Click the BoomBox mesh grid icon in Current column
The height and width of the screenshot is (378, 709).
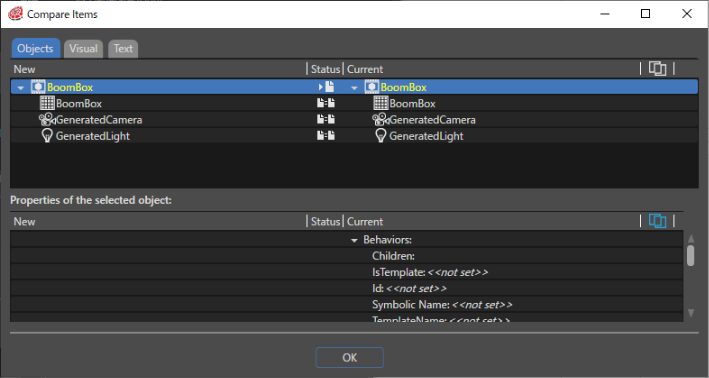(381, 103)
